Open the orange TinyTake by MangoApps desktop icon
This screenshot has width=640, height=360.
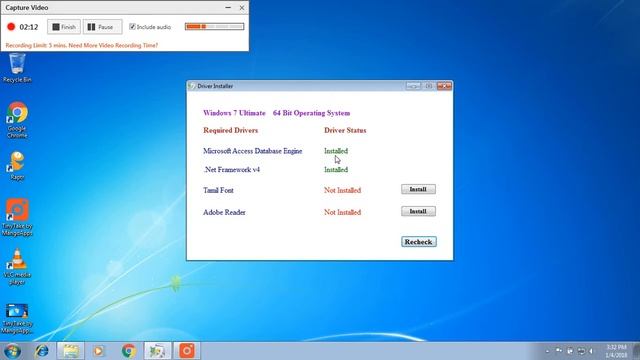pyautogui.click(x=17, y=217)
